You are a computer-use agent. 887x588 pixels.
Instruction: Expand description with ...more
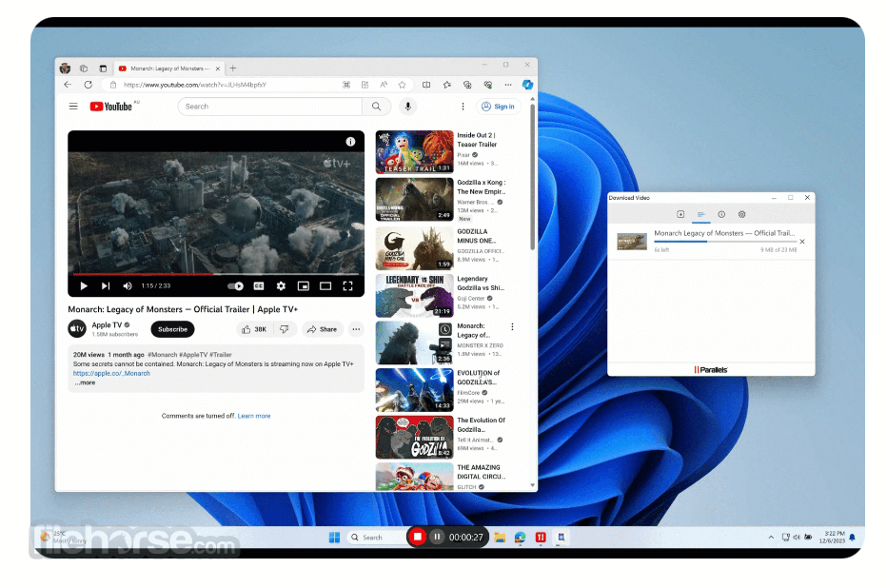point(85,382)
